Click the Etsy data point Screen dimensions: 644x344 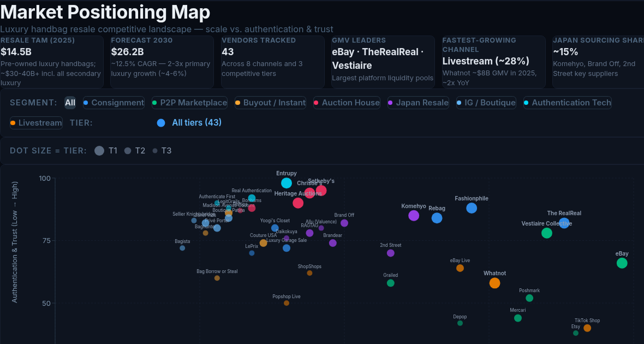pyautogui.click(x=576, y=333)
